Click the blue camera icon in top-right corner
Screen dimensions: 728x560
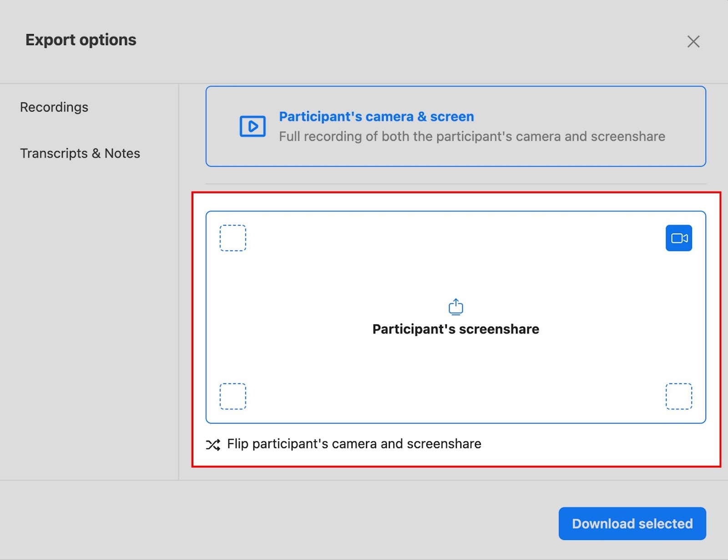tap(678, 238)
